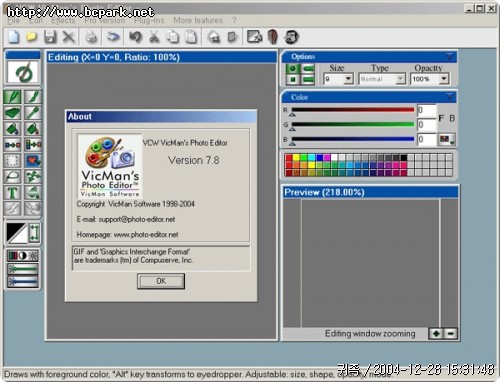Viewport: 500px width, 382px height.
Task: Select the paintbrush tool in the tool palette
Action: tap(33, 97)
